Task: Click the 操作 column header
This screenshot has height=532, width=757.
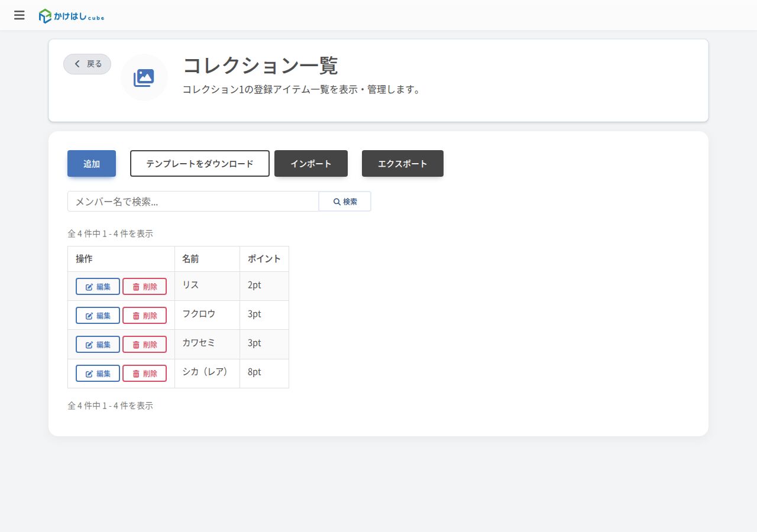Action: 121,259
